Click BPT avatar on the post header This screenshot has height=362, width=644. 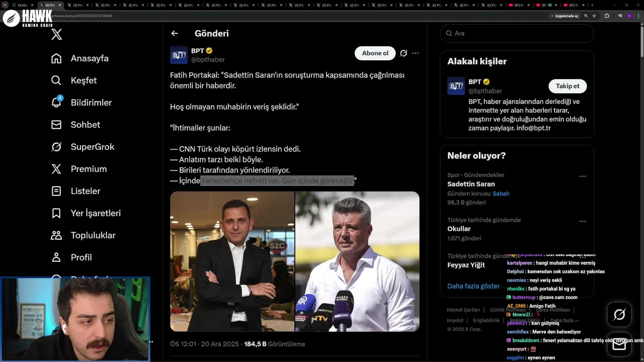click(x=179, y=55)
